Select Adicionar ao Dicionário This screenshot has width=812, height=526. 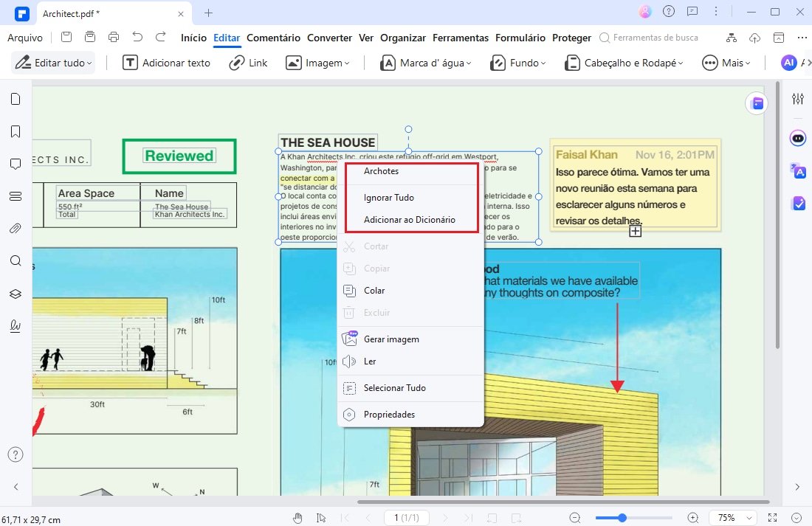411,220
